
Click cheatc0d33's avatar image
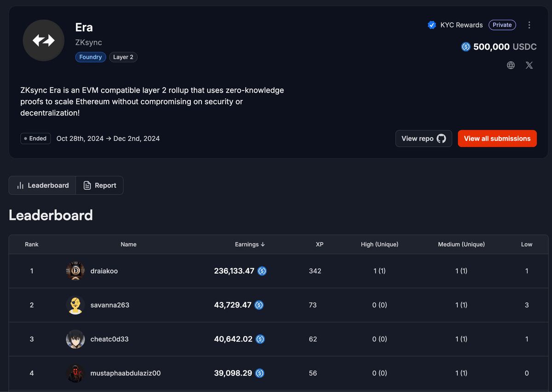tap(75, 339)
